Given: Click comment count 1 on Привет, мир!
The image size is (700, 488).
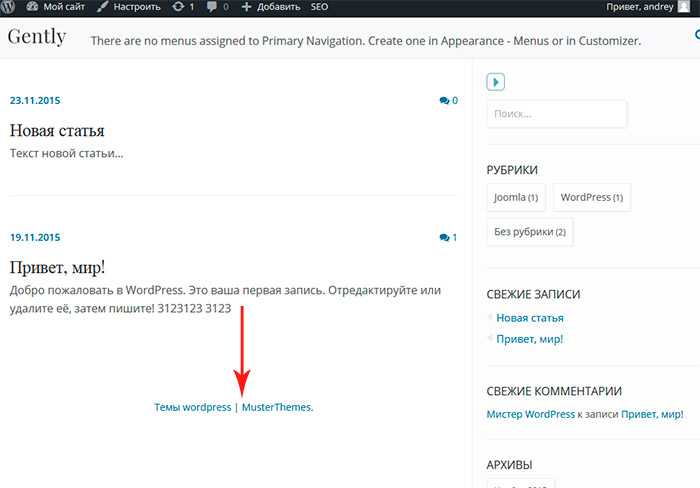Looking at the screenshot, I should [x=448, y=238].
